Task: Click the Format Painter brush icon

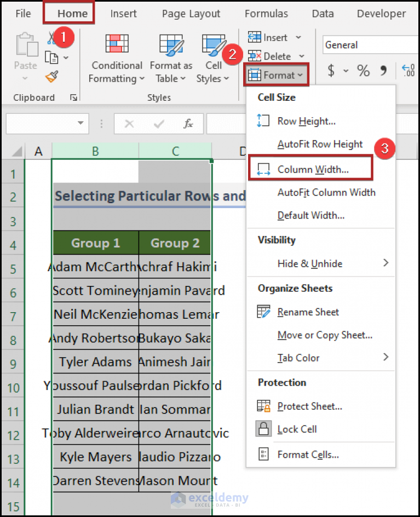Action: click(x=52, y=76)
